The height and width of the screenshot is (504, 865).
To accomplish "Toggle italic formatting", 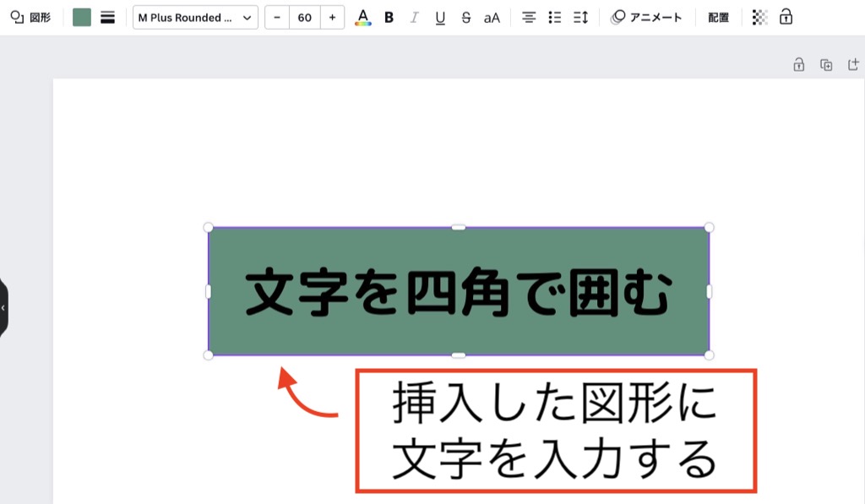I will 414,18.
